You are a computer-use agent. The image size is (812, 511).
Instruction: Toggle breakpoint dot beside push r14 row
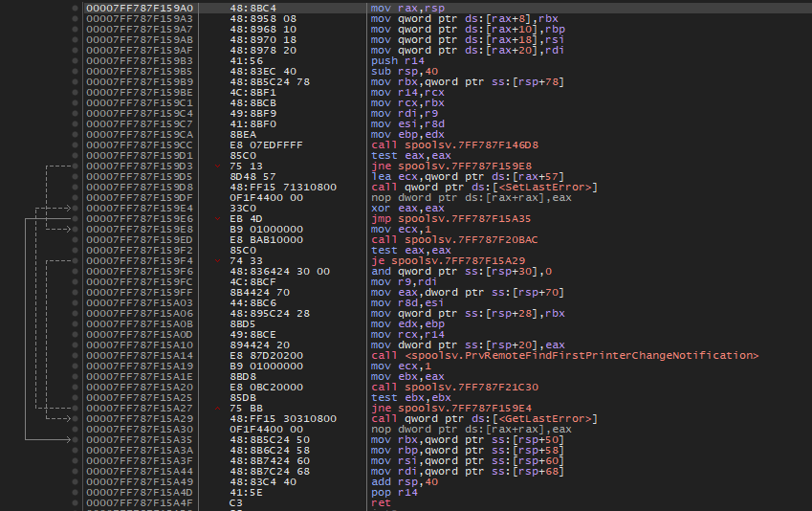click(x=76, y=61)
